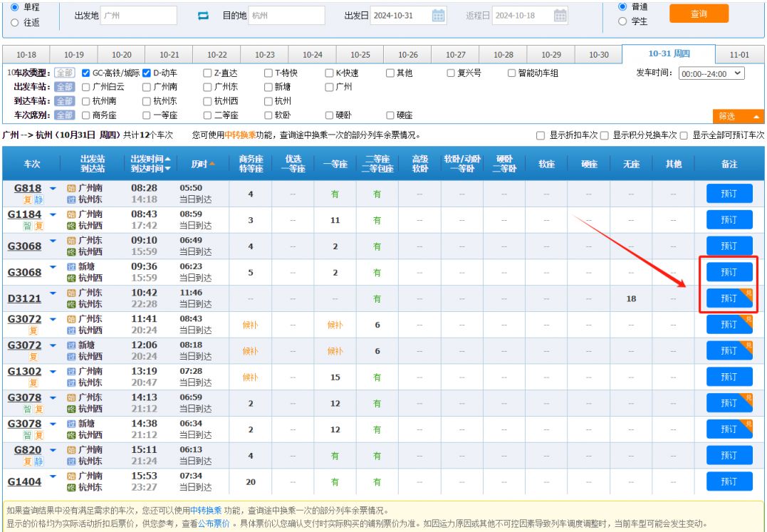
Task: Select the 学生 student radio button
Action: tap(622, 20)
